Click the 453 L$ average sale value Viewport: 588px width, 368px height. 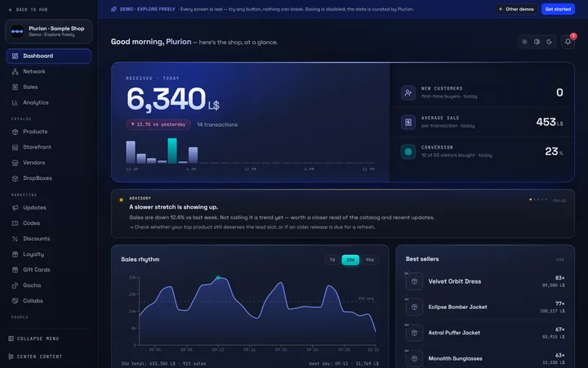550,122
